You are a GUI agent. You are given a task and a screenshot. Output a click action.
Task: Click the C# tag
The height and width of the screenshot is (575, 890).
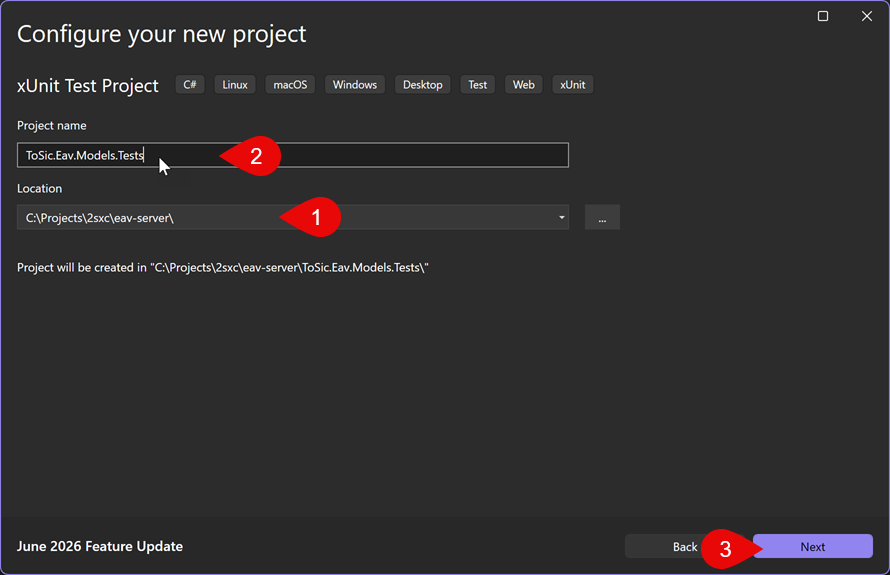(x=190, y=85)
